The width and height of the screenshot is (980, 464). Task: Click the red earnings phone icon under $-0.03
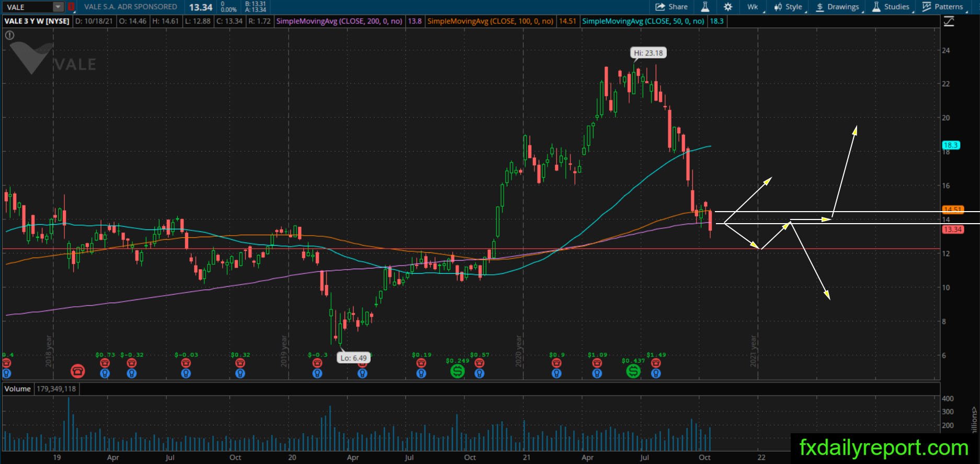click(x=186, y=363)
